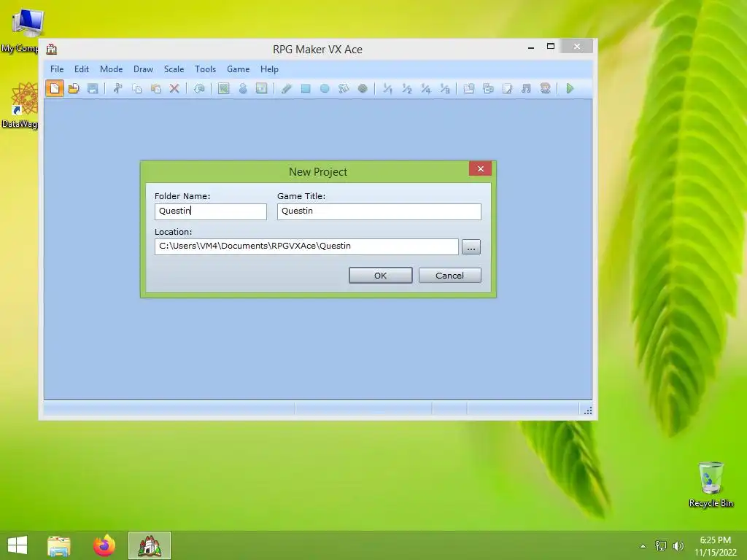Viewport: 747px width, 560px height.
Task: Click the volume speaker tray icon
Action: click(678, 546)
